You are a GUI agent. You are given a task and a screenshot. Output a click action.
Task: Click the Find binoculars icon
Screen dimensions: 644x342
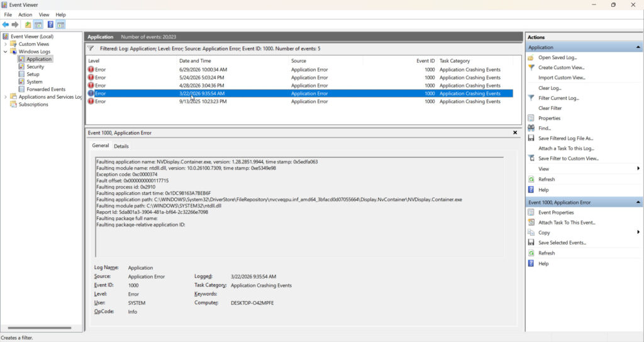[x=531, y=128]
